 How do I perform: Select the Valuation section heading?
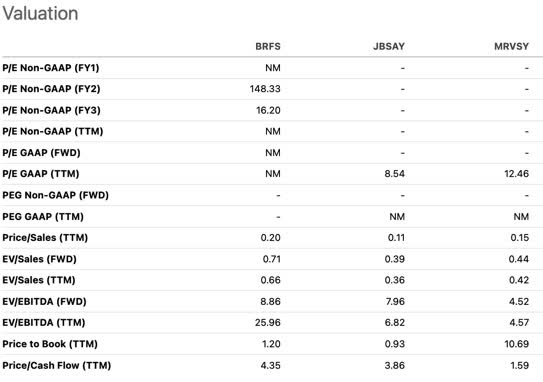click(x=40, y=14)
